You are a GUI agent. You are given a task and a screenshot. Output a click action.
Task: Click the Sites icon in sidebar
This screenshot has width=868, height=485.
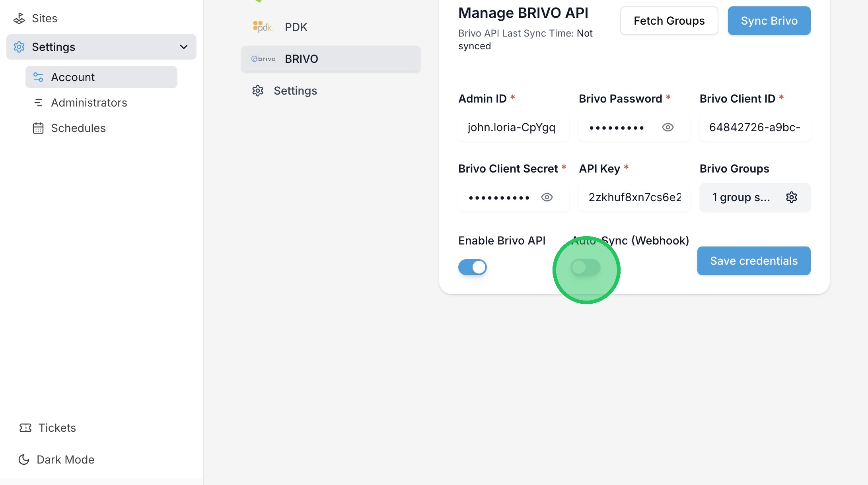(19, 18)
